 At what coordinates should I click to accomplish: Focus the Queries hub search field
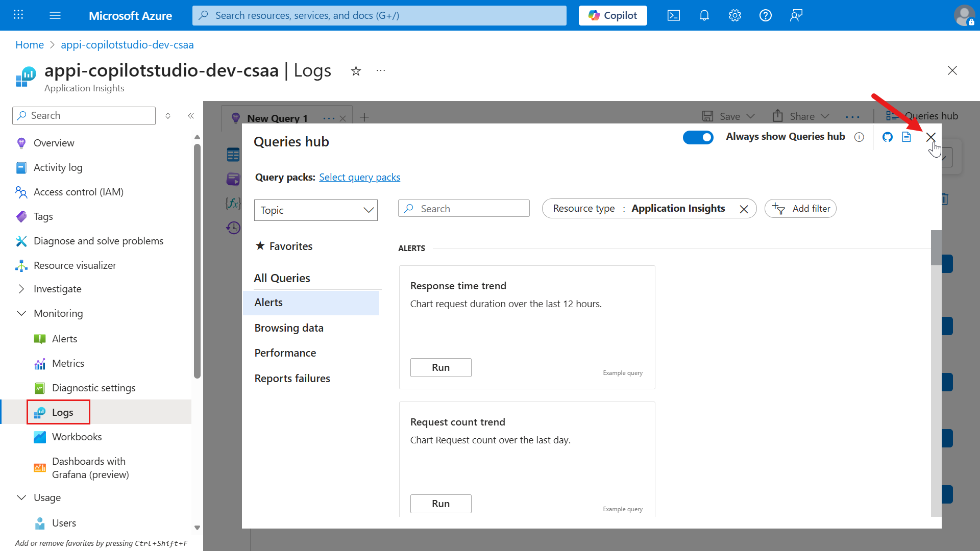(x=464, y=209)
